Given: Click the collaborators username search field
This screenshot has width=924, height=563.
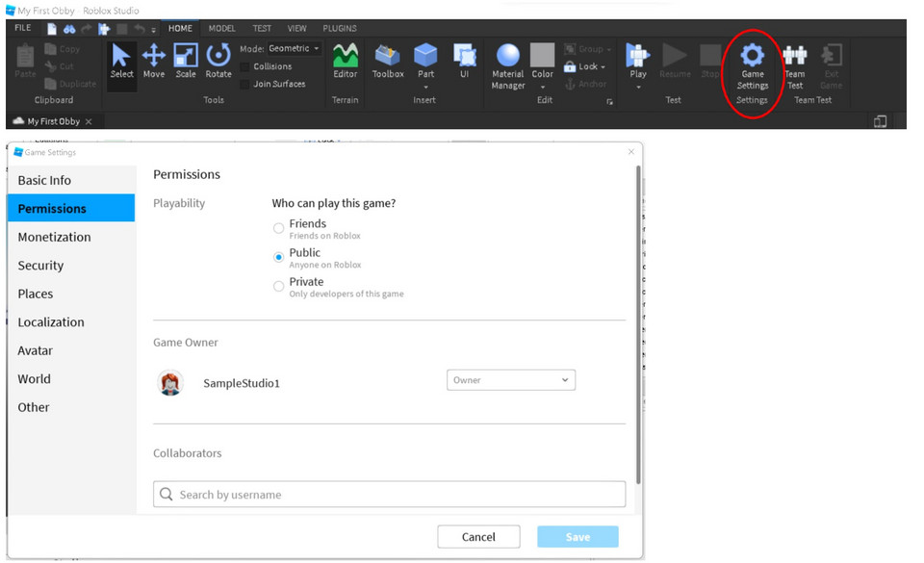Looking at the screenshot, I should [x=389, y=494].
